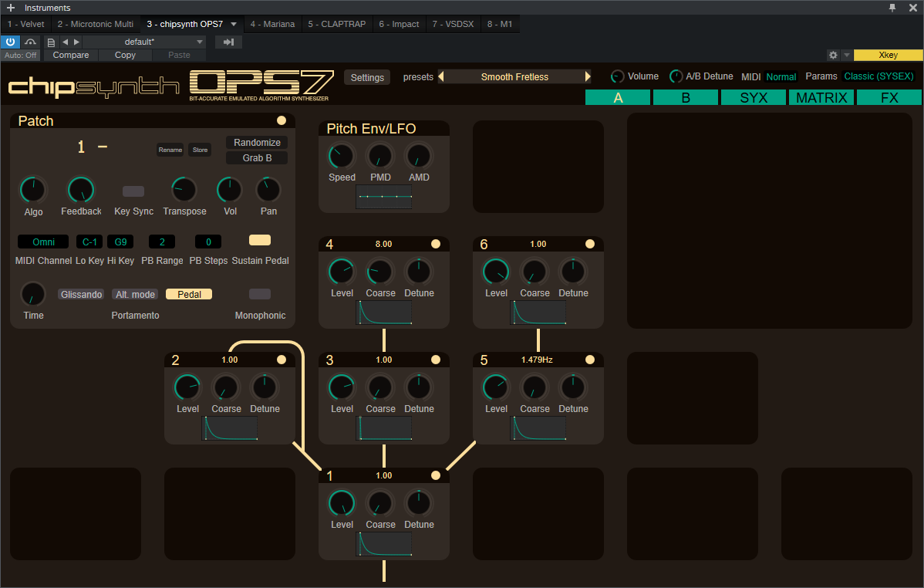Toggle operator 4 on/off dot

click(x=436, y=244)
